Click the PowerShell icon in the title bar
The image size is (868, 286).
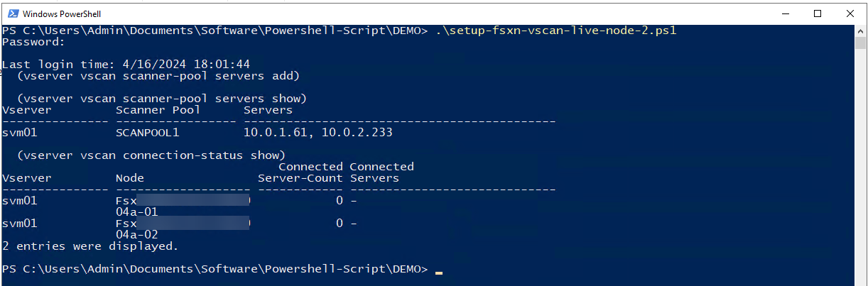pyautogui.click(x=11, y=13)
